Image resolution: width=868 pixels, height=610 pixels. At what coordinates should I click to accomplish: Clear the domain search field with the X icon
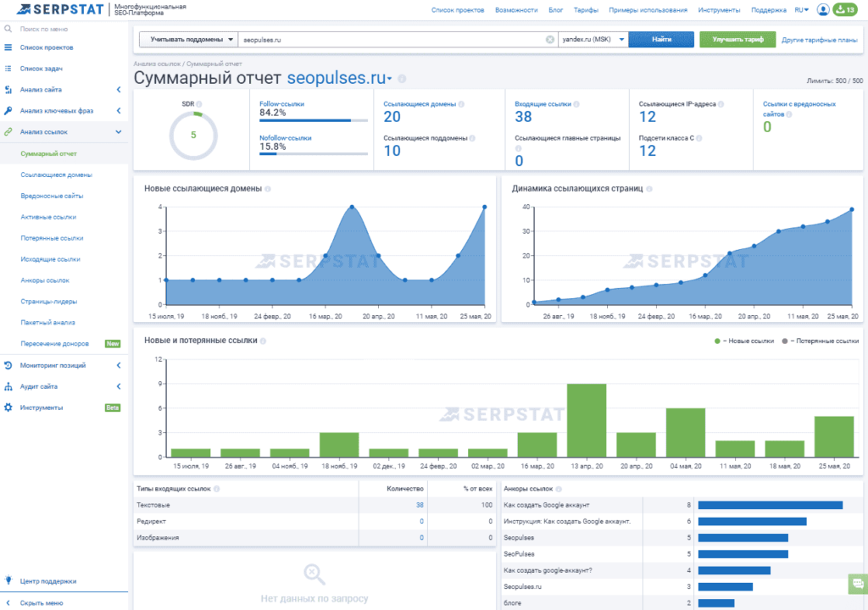pos(549,39)
